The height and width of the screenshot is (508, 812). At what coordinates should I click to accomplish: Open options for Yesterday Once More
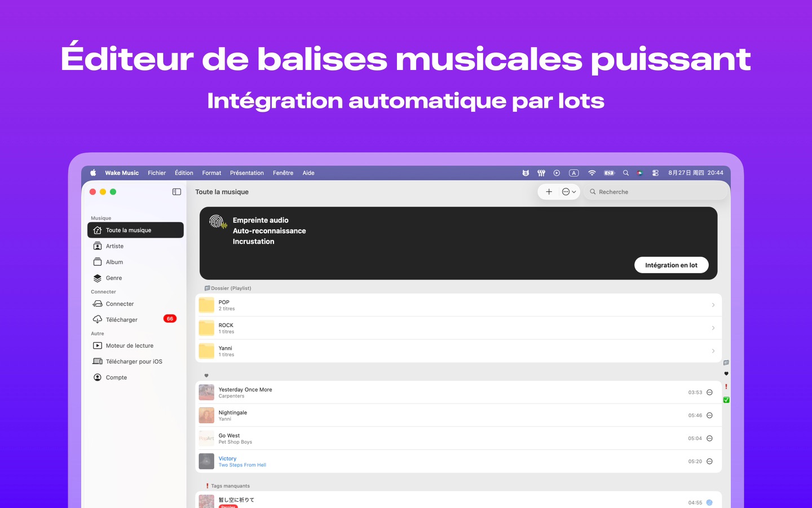click(709, 392)
